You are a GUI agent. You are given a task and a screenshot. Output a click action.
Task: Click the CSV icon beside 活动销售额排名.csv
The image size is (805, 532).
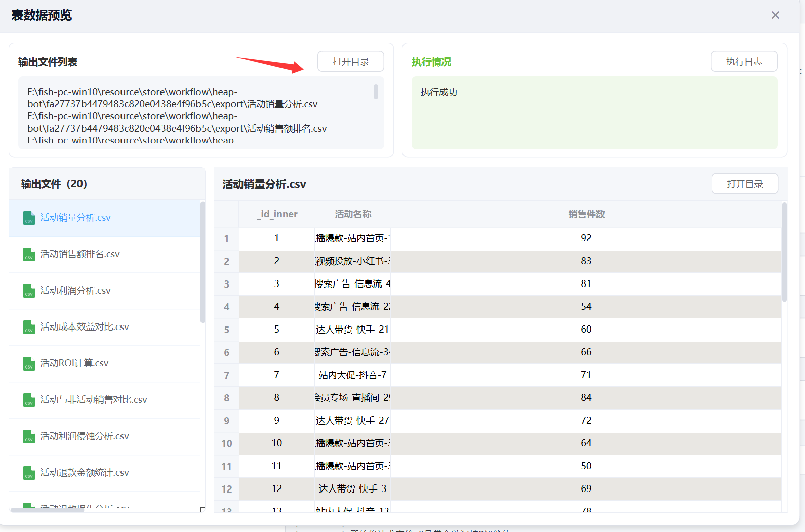pyautogui.click(x=29, y=254)
